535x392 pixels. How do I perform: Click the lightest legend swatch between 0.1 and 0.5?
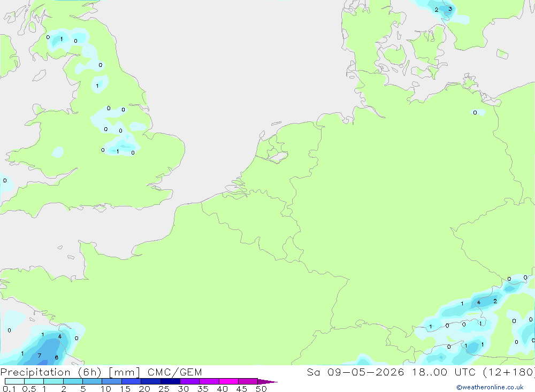click(14, 381)
